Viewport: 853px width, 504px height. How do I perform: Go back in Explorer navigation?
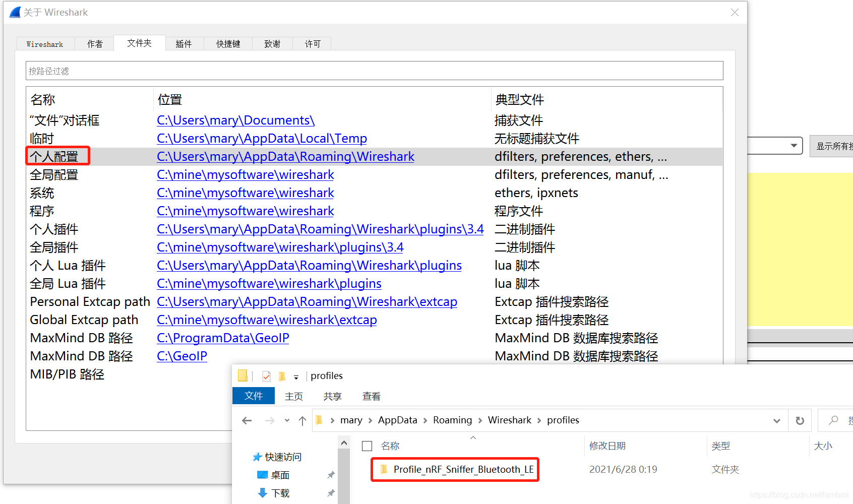[247, 420]
